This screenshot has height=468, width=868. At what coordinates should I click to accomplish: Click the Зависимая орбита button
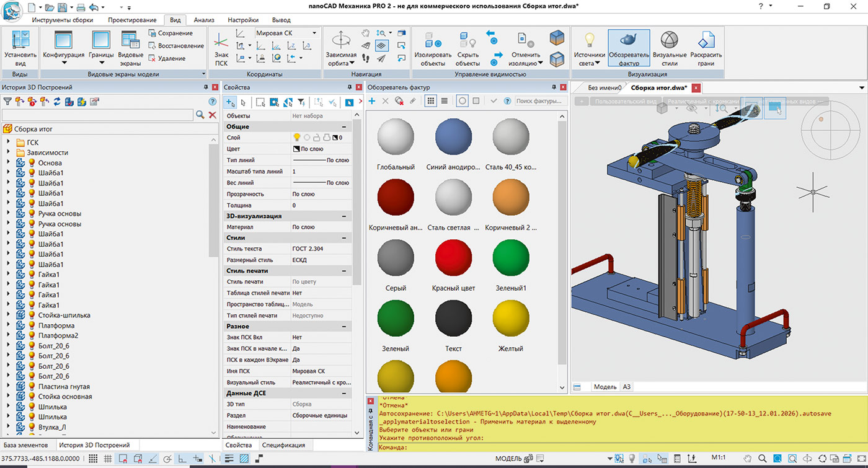[x=341, y=48]
